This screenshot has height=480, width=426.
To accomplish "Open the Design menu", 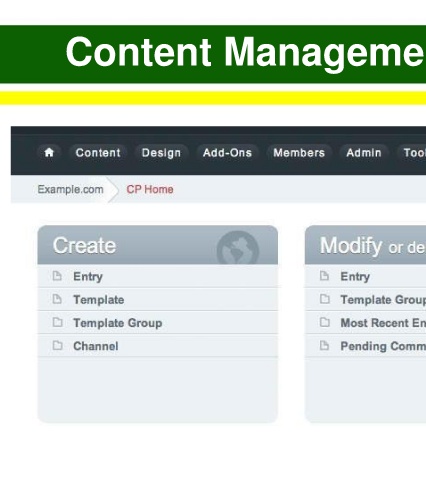I will coord(161,153).
